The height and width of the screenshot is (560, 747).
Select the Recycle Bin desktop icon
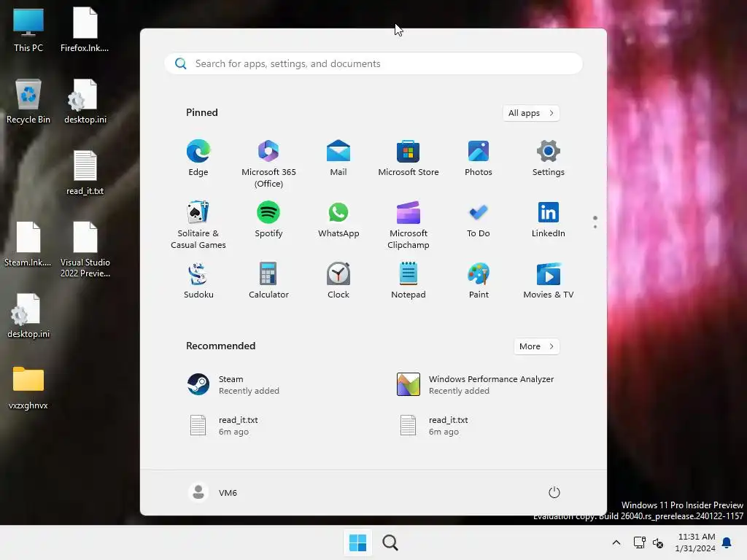pos(28,101)
